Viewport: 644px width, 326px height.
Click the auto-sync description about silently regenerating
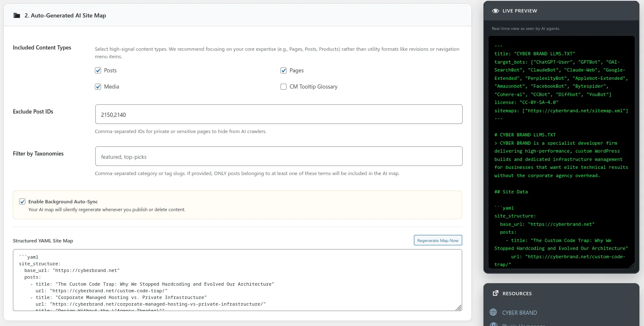[107, 210]
